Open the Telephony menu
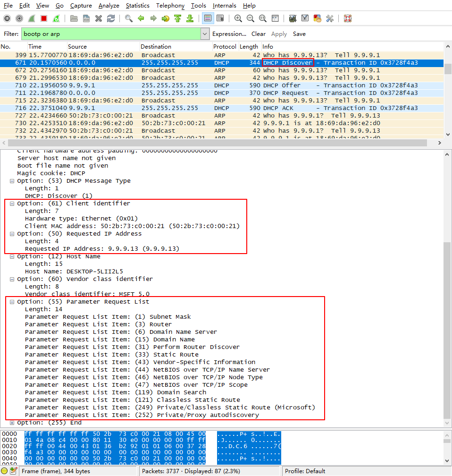This screenshot has height=476, width=452. 170,6
